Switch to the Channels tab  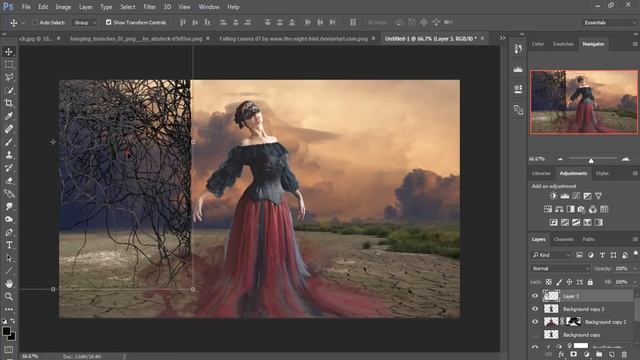click(x=564, y=240)
